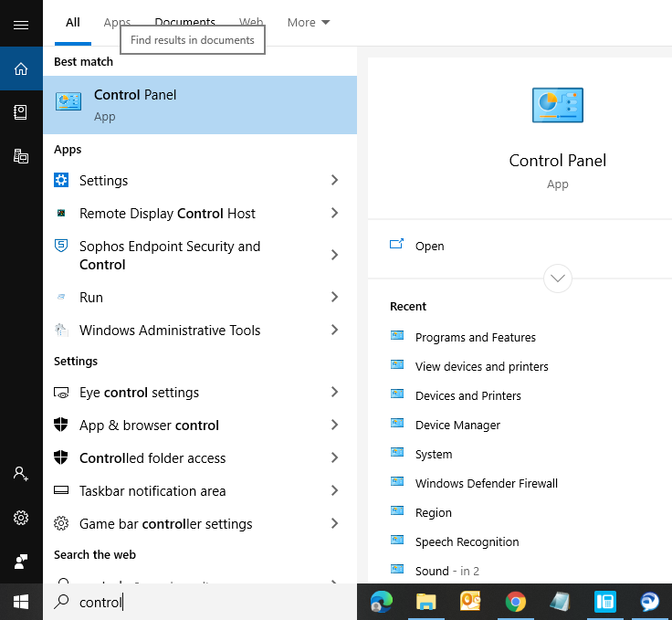
Task: Open the Windows Start button
Action: click(x=21, y=602)
